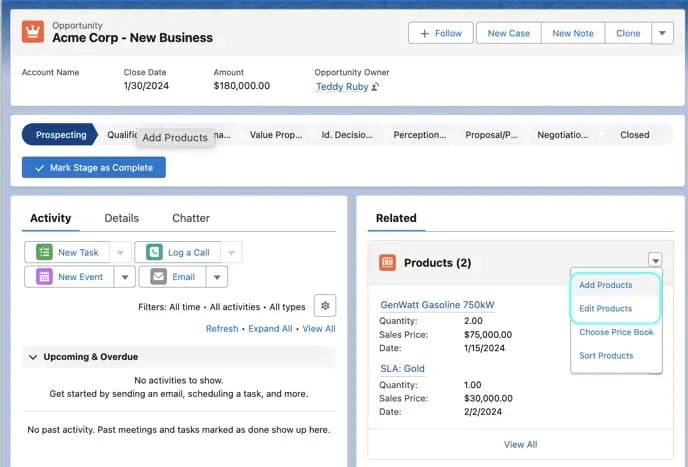Select the Prospecting stage in path
688x467 pixels.
coord(61,135)
